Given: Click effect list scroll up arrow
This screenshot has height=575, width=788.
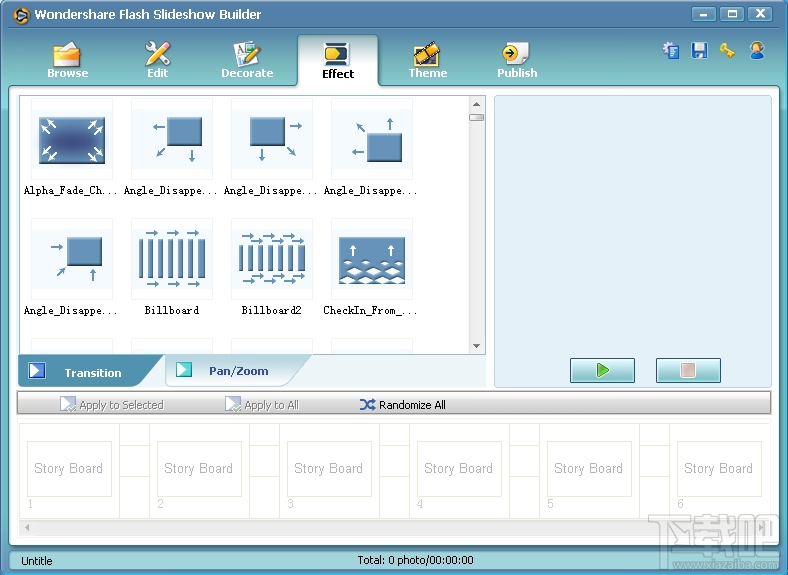Looking at the screenshot, I should point(476,104).
